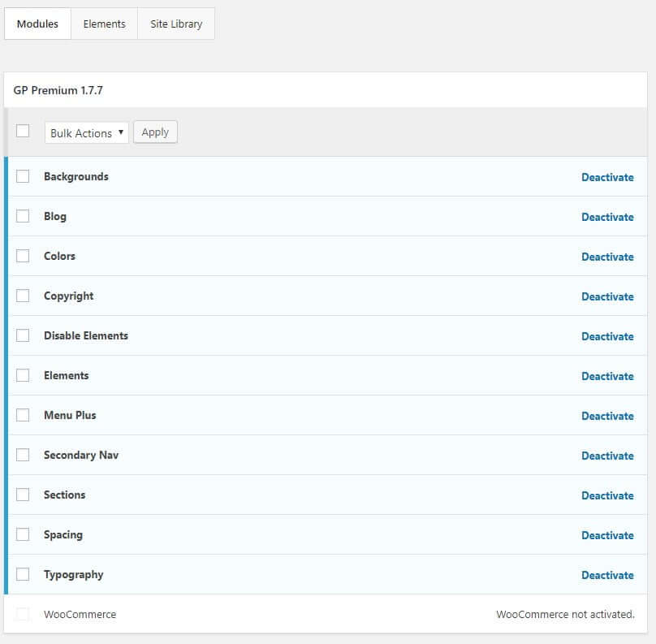The height and width of the screenshot is (644, 656).
Task: Check the Copyright module checkbox
Action: (23, 296)
